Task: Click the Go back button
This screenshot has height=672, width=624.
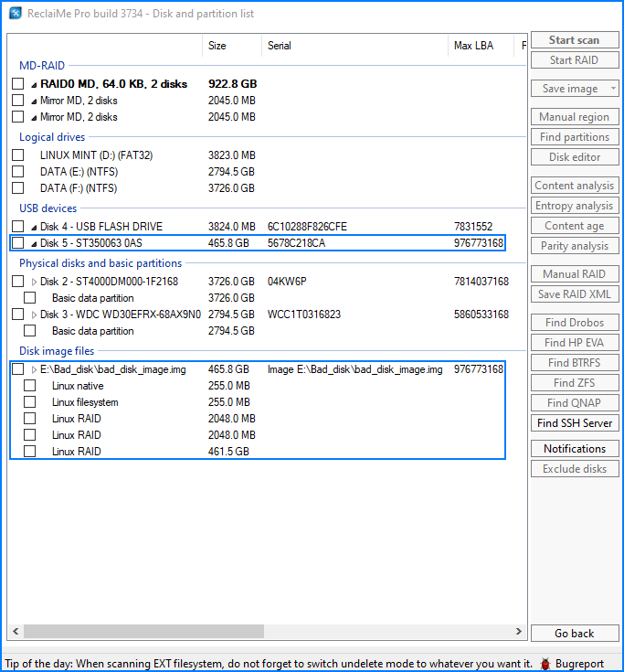Action: pyautogui.click(x=575, y=633)
